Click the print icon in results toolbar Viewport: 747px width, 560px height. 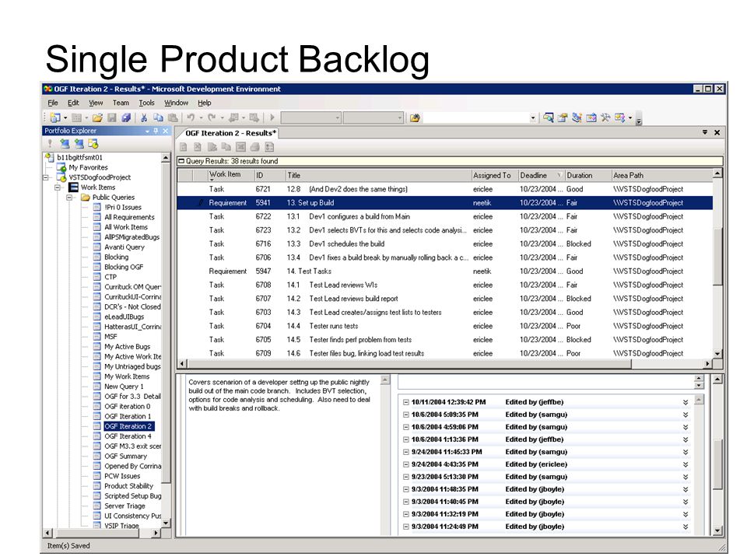pos(255,147)
